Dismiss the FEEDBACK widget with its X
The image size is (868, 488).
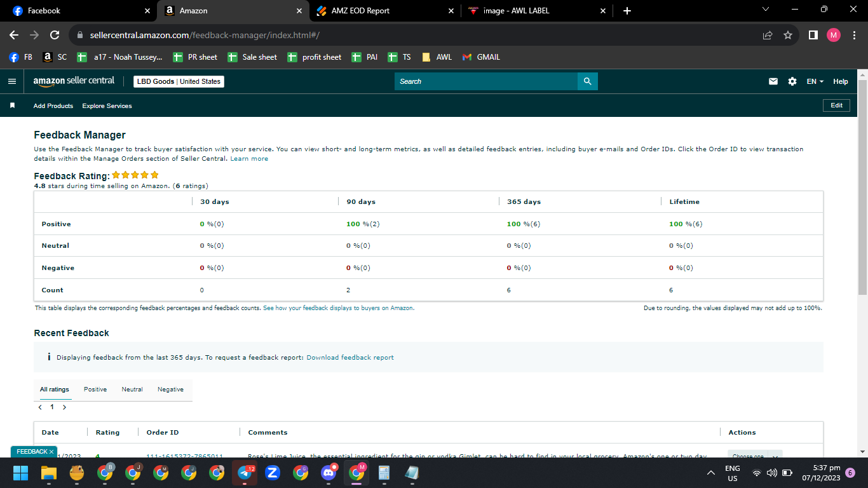click(51, 452)
